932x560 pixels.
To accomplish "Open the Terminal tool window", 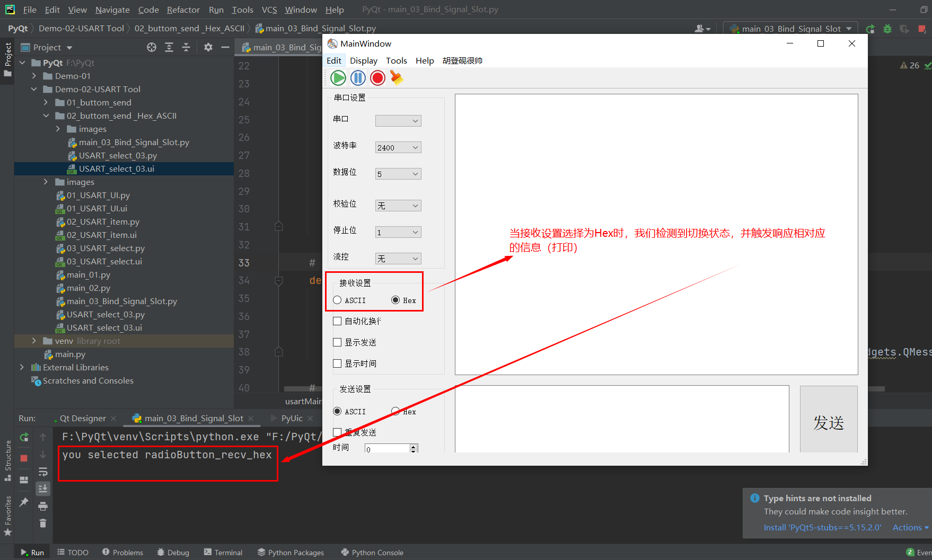I will pos(223,553).
